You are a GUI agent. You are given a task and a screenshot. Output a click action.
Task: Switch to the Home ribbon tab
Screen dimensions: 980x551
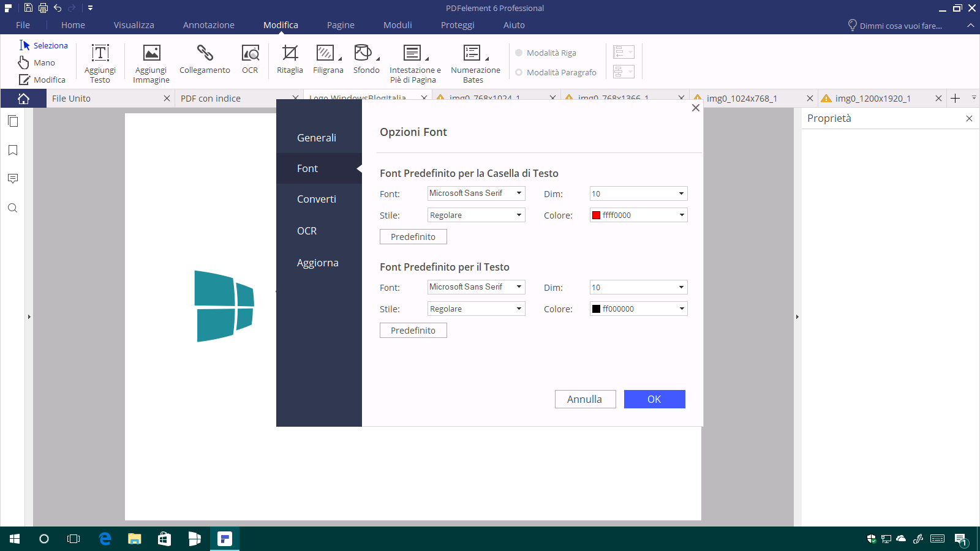[73, 25]
